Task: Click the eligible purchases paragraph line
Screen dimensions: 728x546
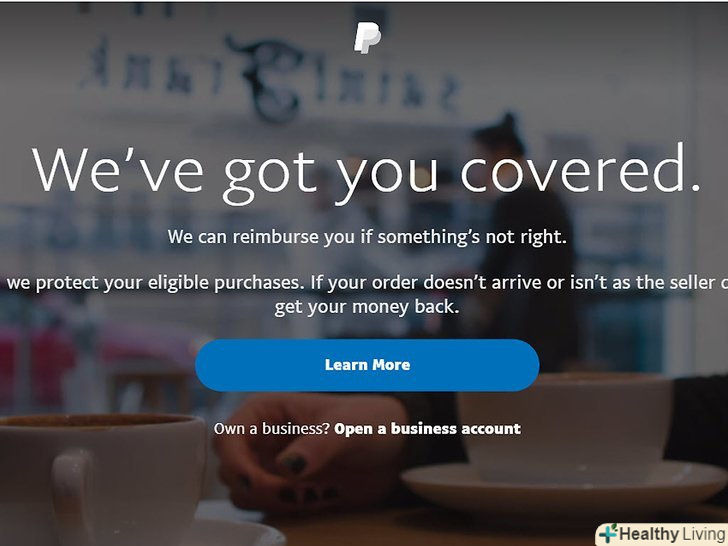Action: [x=367, y=282]
